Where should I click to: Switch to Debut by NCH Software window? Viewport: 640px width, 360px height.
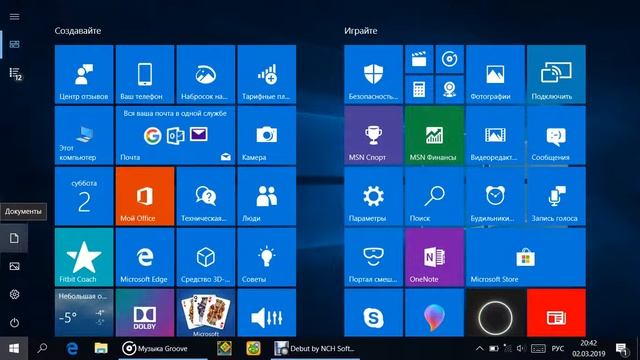coord(316,349)
